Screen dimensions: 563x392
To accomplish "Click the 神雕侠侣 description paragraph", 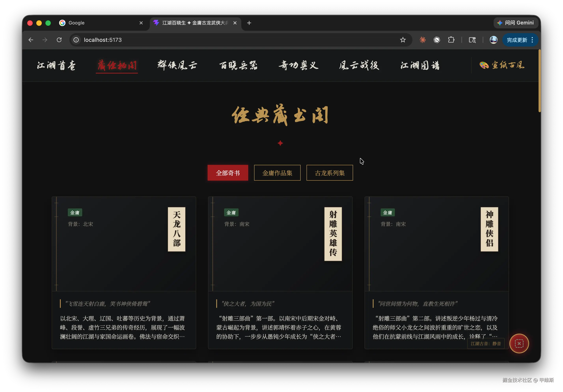I will point(435,328).
